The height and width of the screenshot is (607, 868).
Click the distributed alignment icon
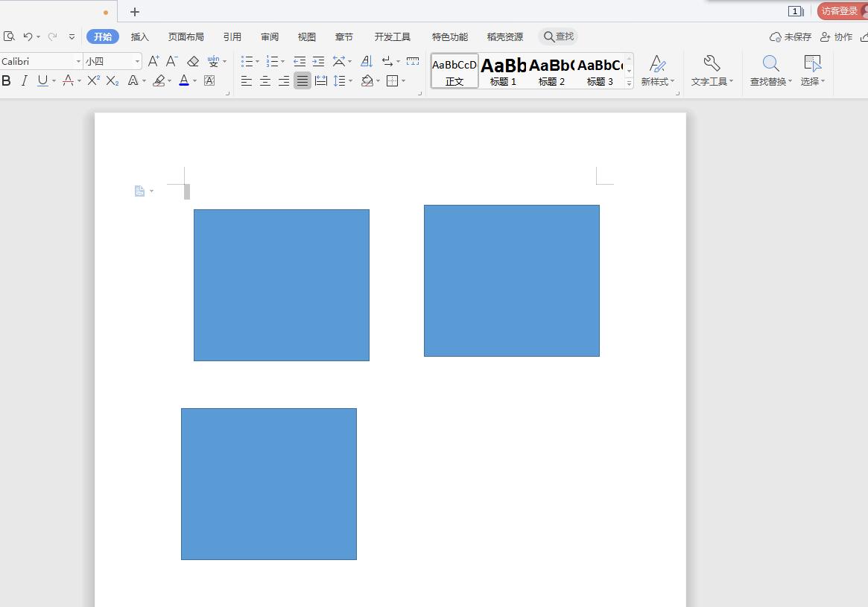coord(321,80)
